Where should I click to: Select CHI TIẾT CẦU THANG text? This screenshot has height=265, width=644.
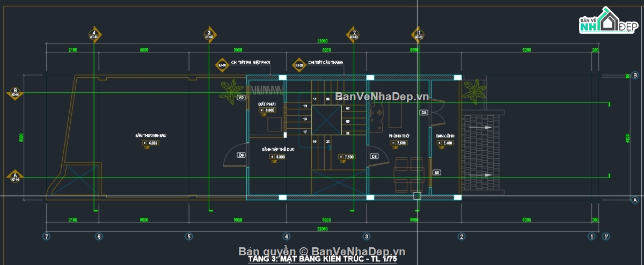point(326,62)
